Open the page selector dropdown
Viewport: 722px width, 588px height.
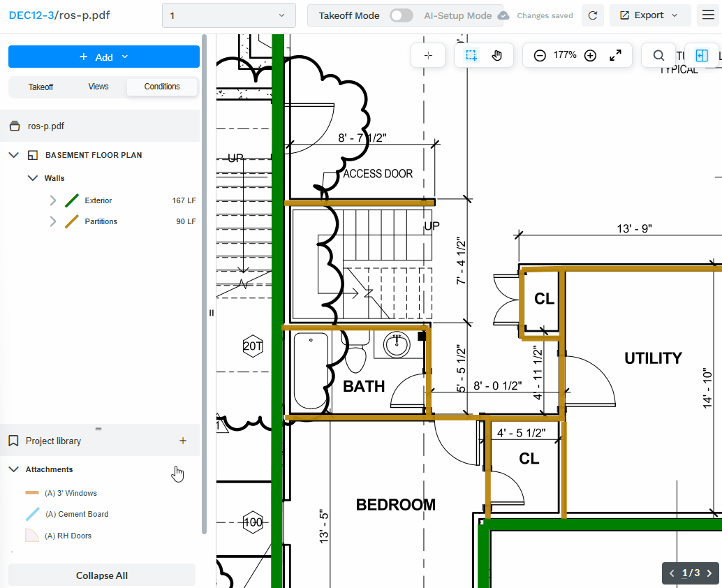(x=228, y=14)
